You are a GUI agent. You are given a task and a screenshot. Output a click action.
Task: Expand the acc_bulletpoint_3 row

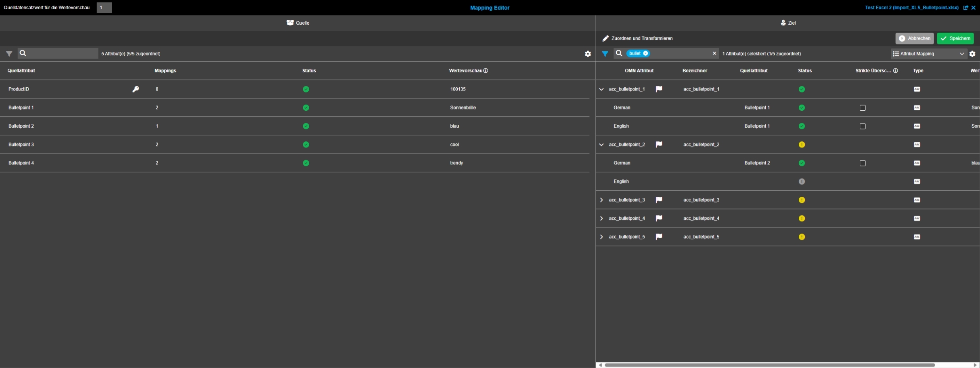click(601, 200)
